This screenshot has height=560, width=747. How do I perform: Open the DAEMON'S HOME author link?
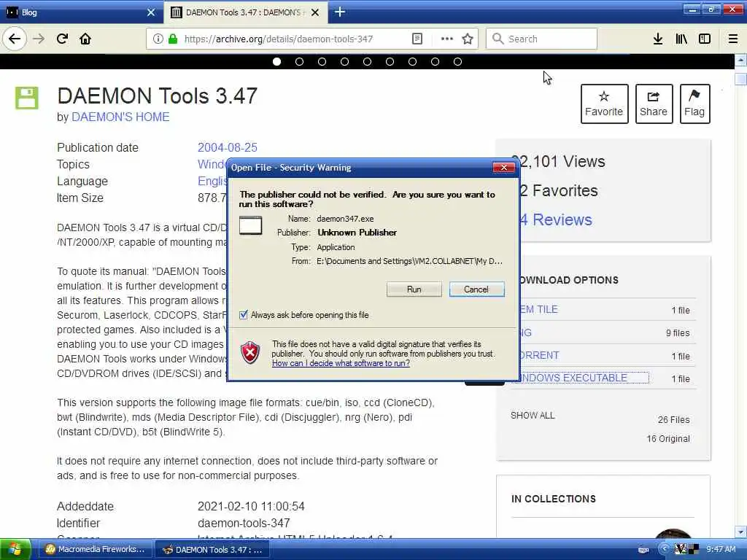coord(120,117)
